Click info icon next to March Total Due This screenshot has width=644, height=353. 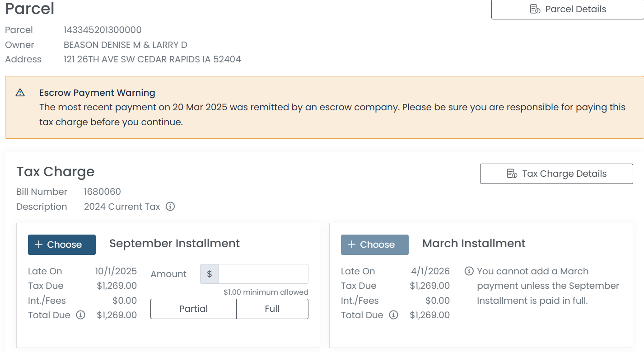point(393,315)
